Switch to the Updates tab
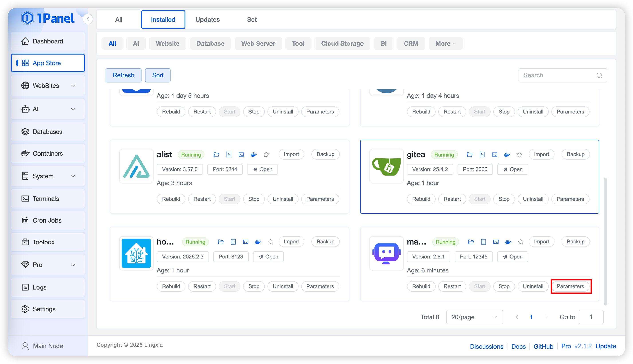 (x=207, y=20)
